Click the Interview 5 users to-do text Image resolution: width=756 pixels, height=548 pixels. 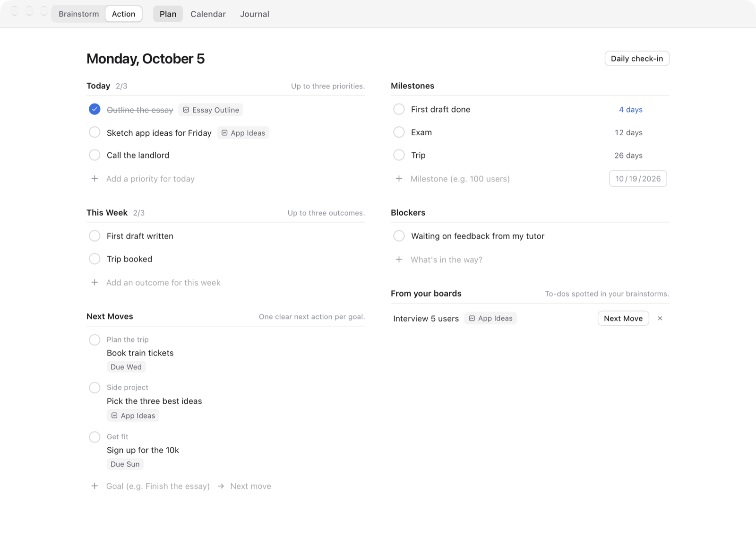point(426,318)
